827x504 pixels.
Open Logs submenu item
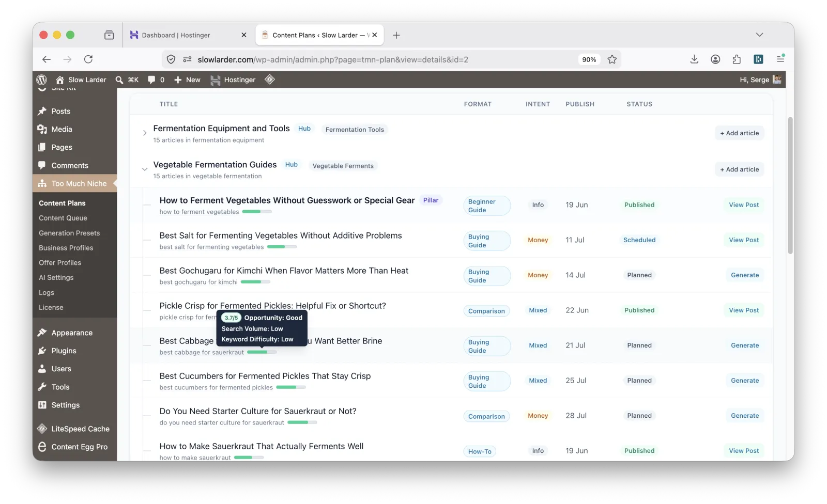(47, 292)
